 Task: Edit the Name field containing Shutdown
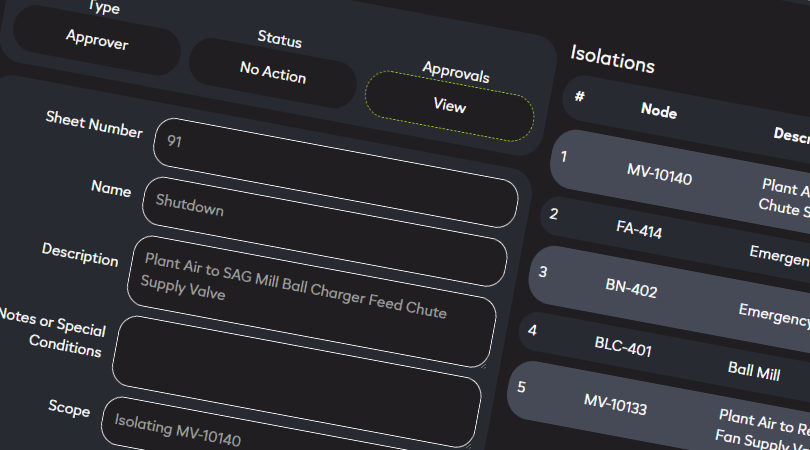[x=325, y=231]
